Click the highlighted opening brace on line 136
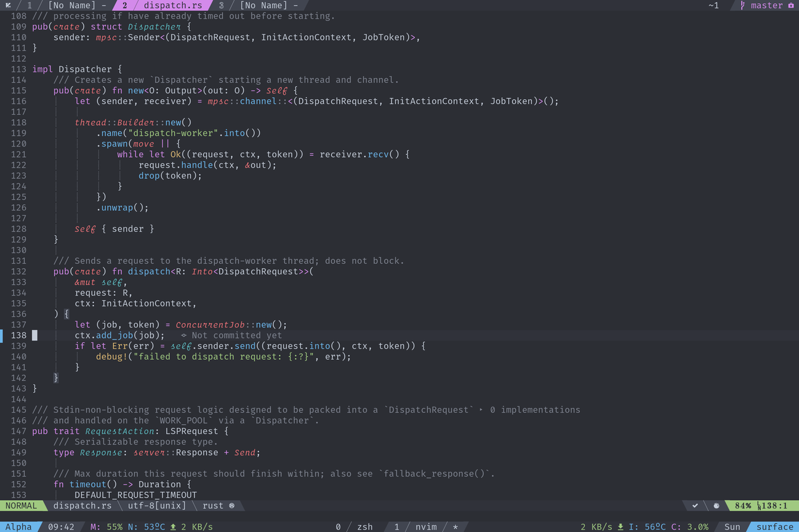 67,314
